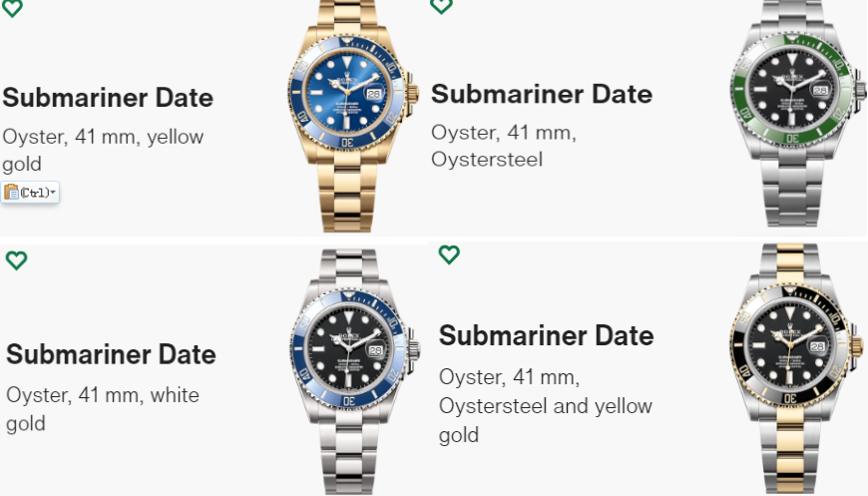Image resolution: width=868 pixels, height=496 pixels.
Task: Click 'Oyster, 41 mm, Oystersteel and yellow gold' text
Action: point(545,406)
